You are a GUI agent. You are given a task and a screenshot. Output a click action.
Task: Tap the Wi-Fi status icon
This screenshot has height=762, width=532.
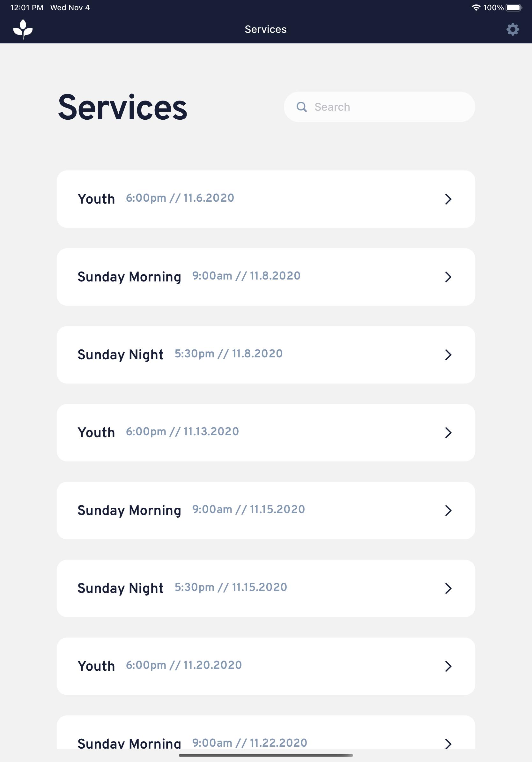(x=476, y=8)
